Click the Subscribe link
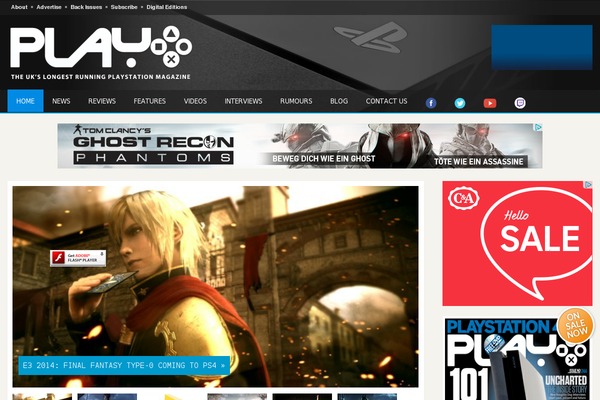The height and width of the screenshot is (400, 600). click(124, 7)
